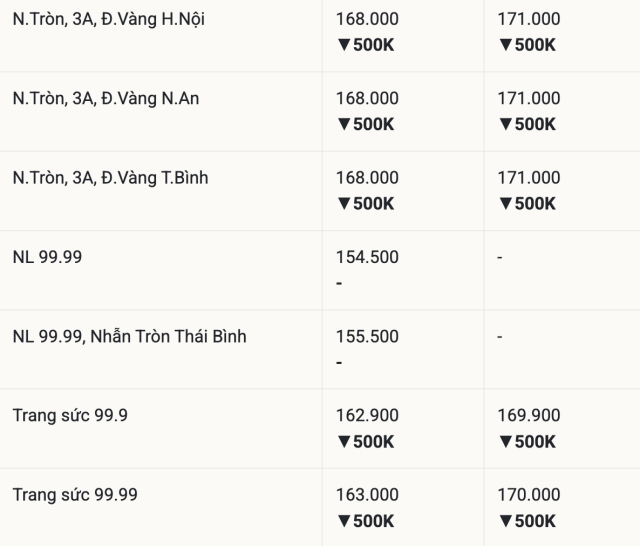Select the 162.900 price for Trang sức 99.9
The height and width of the screenshot is (546, 640).
367,415
